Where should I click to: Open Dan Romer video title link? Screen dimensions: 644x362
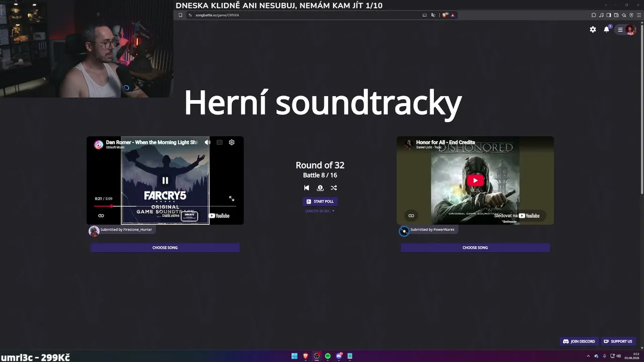coord(151,142)
